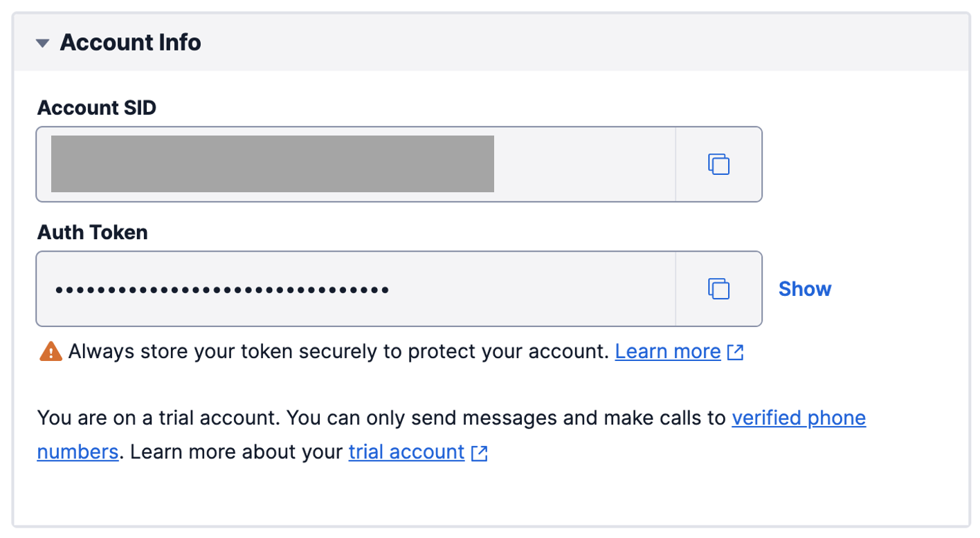Select the masked token dots

point(221,290)
